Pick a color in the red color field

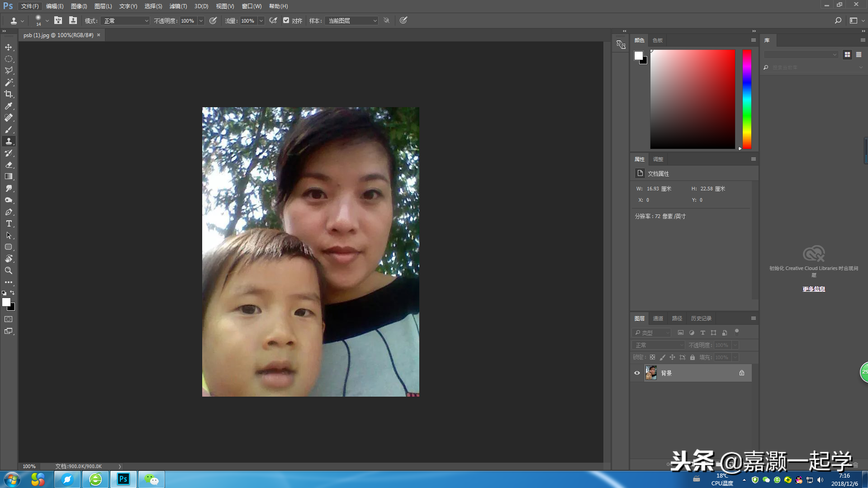pyautogui.click(x=693, y=99)
